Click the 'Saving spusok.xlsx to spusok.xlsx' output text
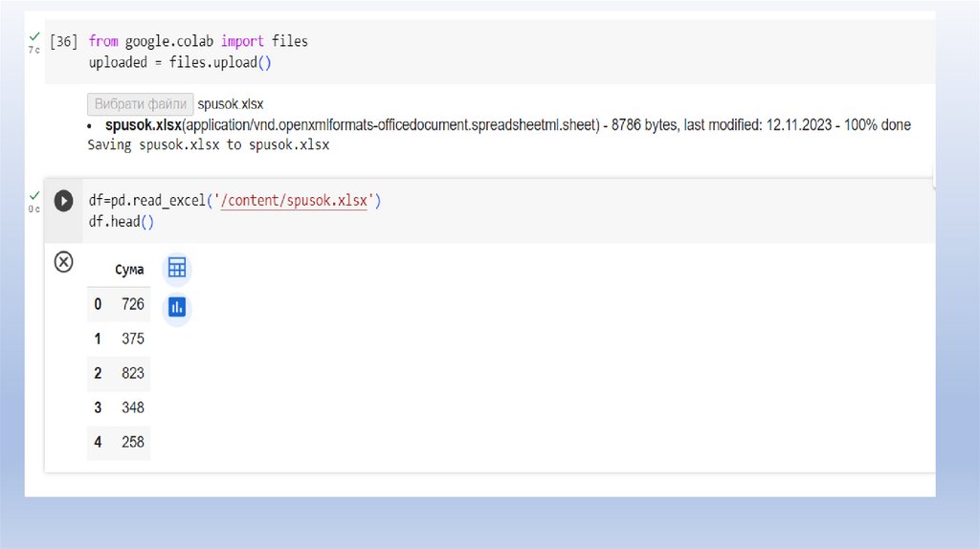 pyautogui.click(x=208, y=144)
